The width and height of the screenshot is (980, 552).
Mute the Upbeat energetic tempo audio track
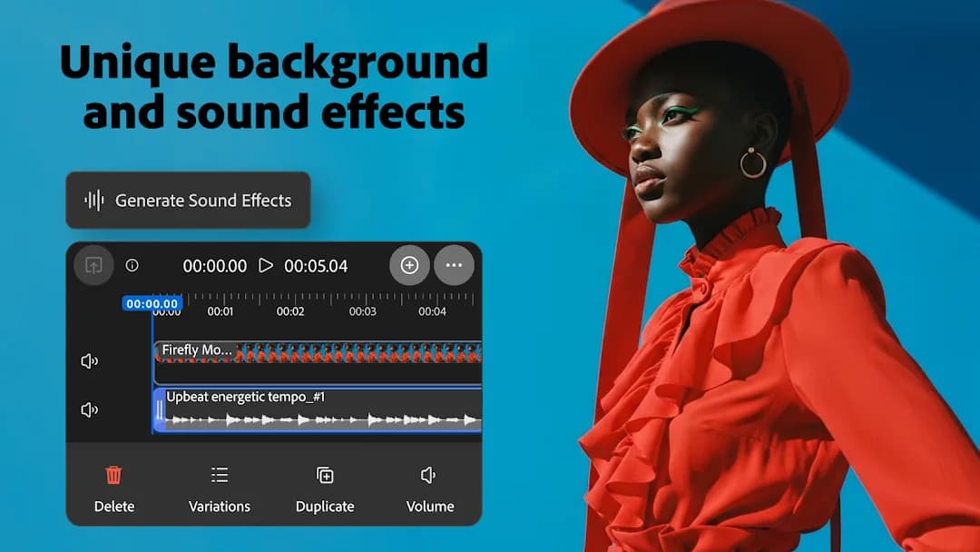89,409
